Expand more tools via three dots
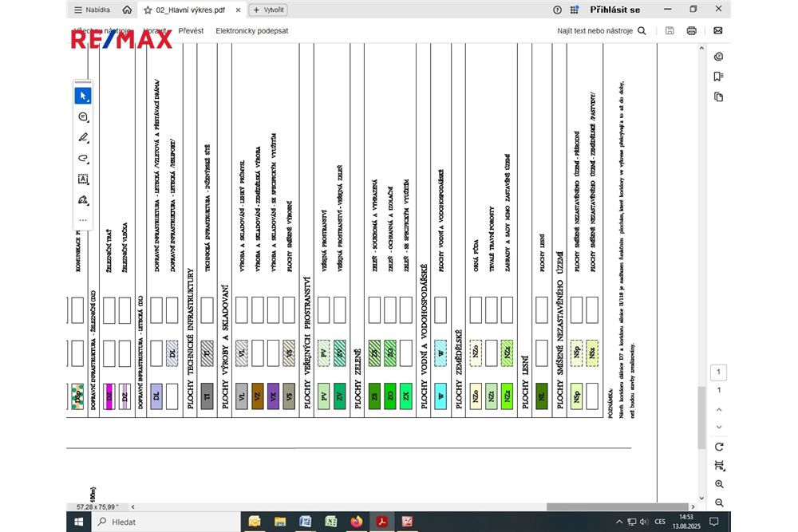 tap(83, 220)
